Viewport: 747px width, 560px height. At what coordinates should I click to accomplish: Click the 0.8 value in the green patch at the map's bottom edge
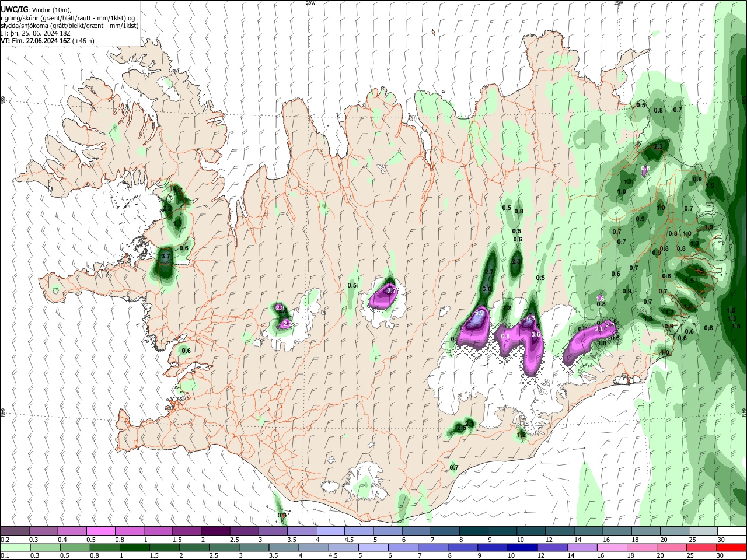[282, 515]
